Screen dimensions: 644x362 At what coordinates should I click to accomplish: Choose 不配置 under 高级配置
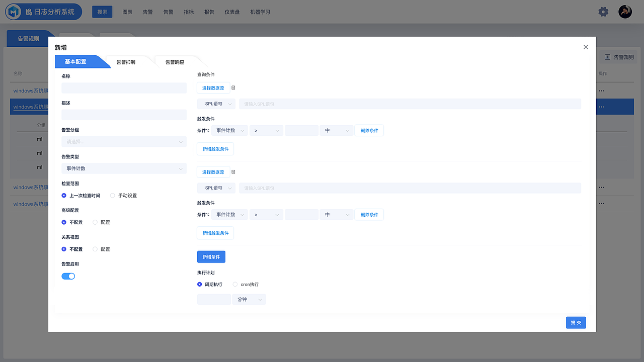64,222
